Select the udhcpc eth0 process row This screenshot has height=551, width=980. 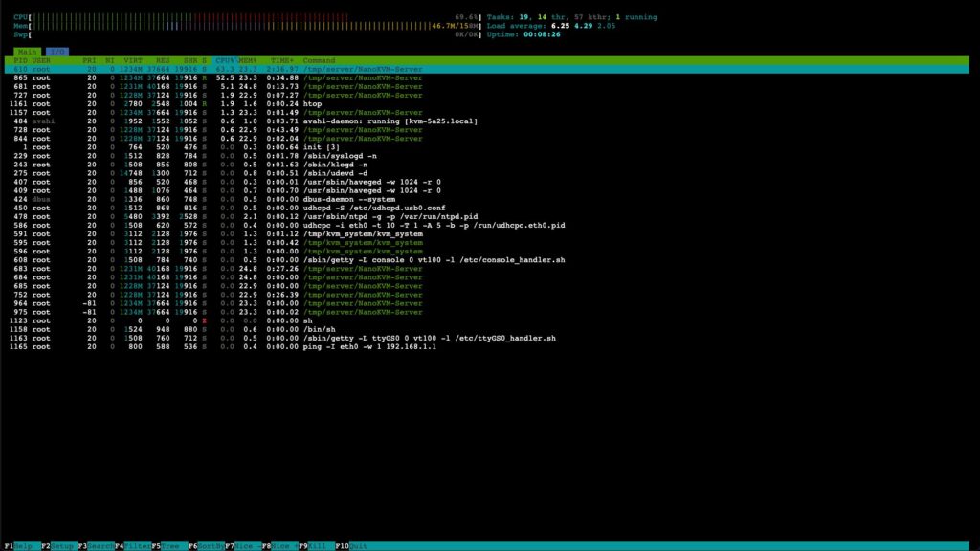(x=487, y=226)
